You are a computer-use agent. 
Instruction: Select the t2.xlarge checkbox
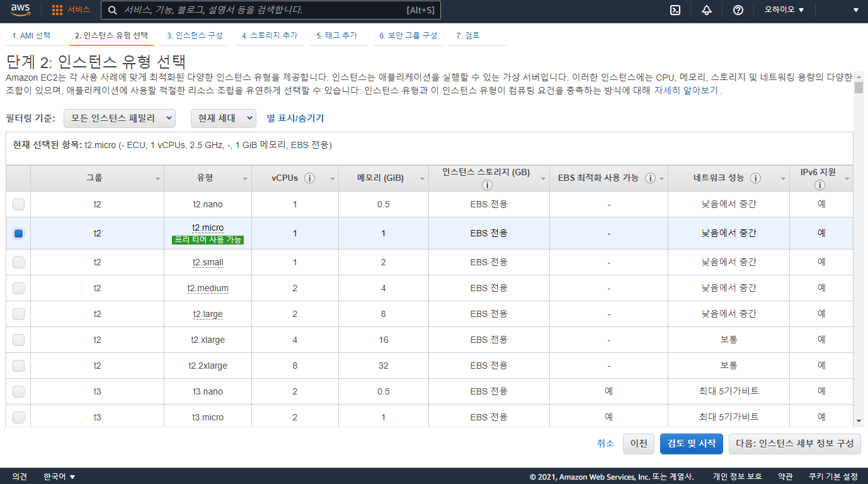[18, 340]
